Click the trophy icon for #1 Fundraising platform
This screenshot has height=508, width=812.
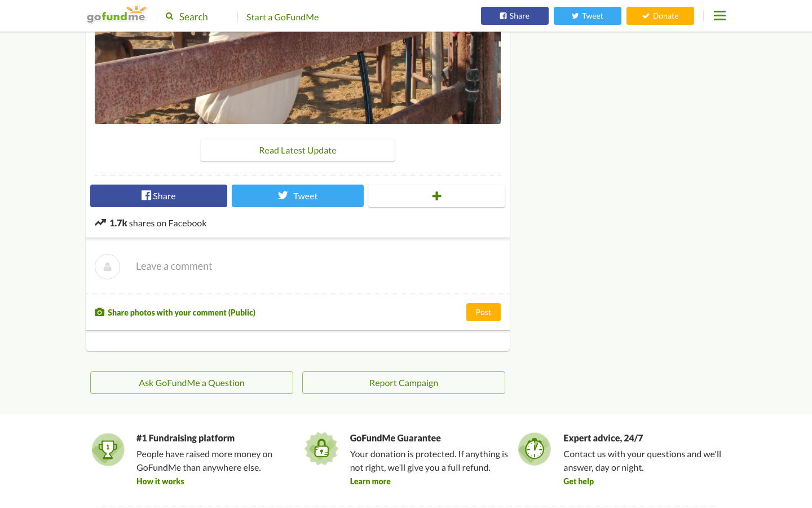[108, 449]
